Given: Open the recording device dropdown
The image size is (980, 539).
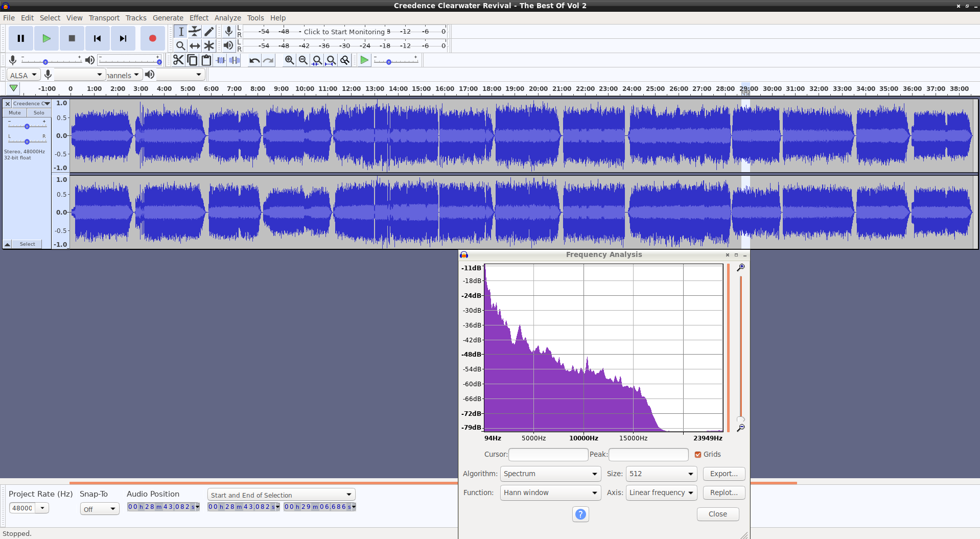Looking at the screenshot, I should 80,75.
